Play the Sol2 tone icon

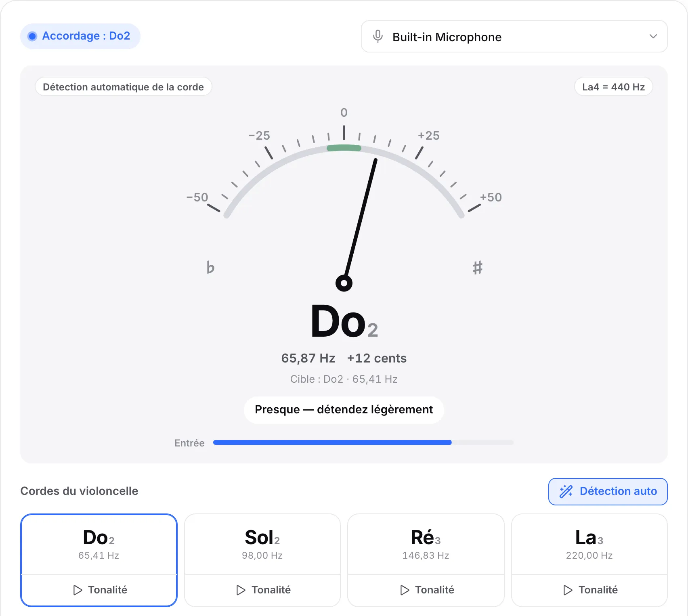(241, 590)
